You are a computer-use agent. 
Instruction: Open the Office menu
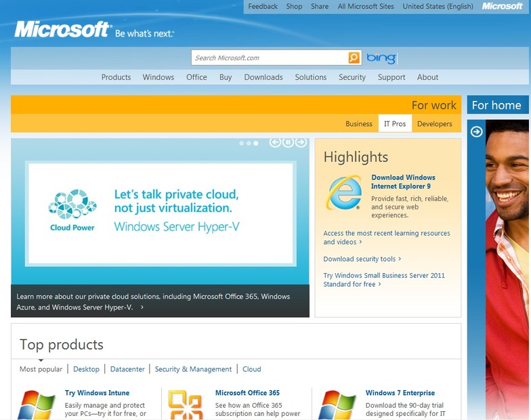[x=196, y=77]
